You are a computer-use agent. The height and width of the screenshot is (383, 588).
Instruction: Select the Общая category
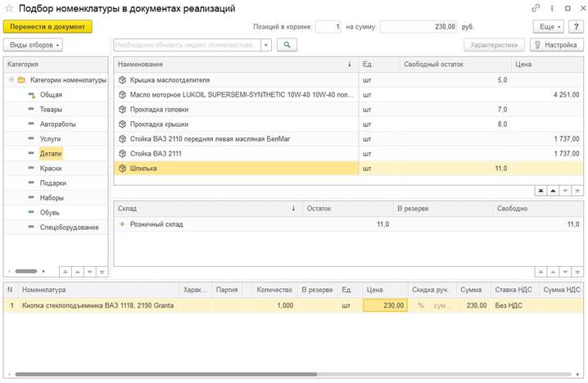(x=51, y=95)
